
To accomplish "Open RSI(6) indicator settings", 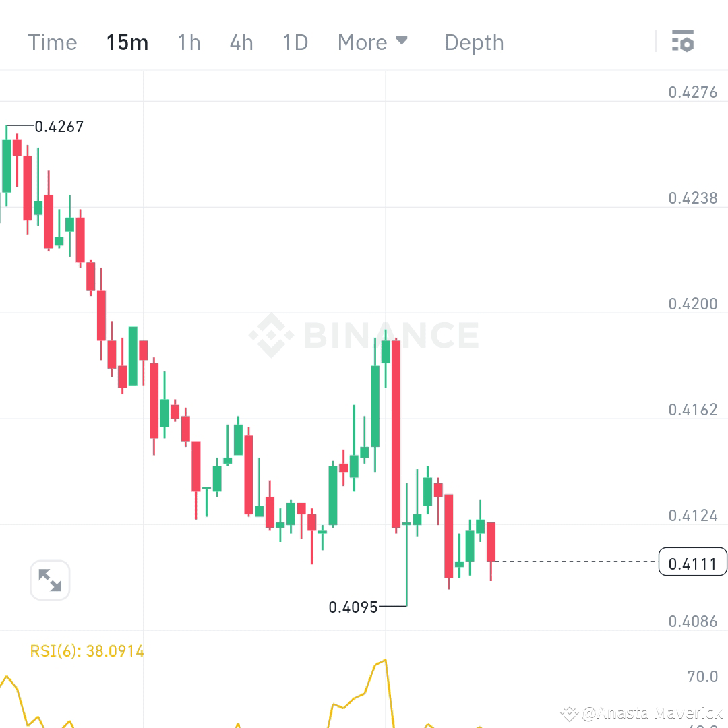I will [x=88, y=650].
